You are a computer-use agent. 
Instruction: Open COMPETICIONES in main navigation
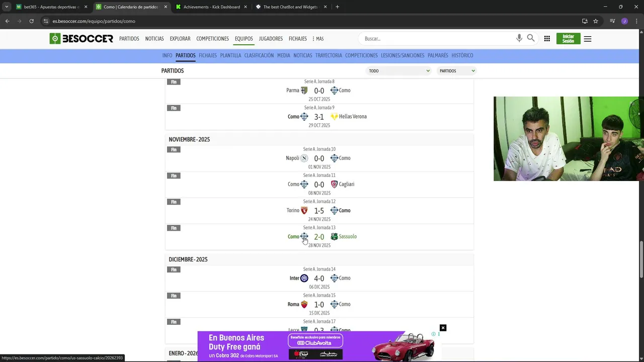click(x=212, y=39)
